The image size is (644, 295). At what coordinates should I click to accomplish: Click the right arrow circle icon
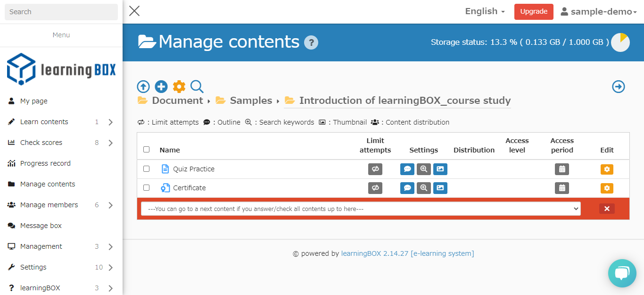pyautogui.click(x=618, y=86)
